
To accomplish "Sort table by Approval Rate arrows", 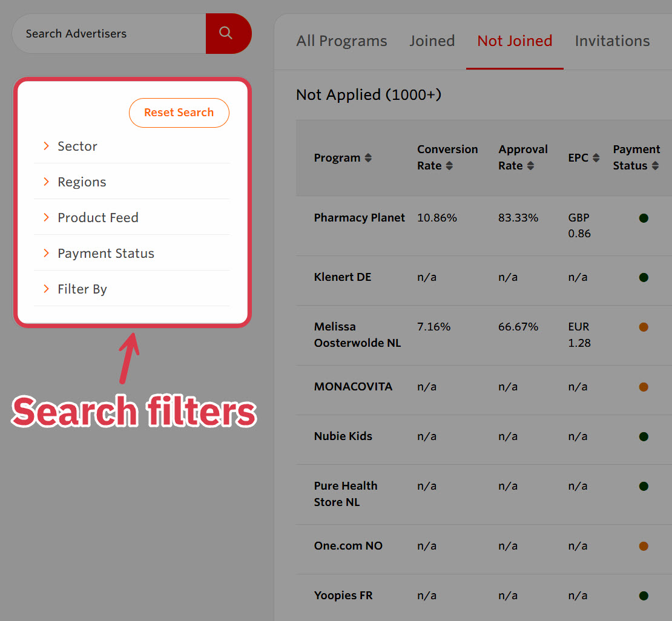I will tap(530, 166).
